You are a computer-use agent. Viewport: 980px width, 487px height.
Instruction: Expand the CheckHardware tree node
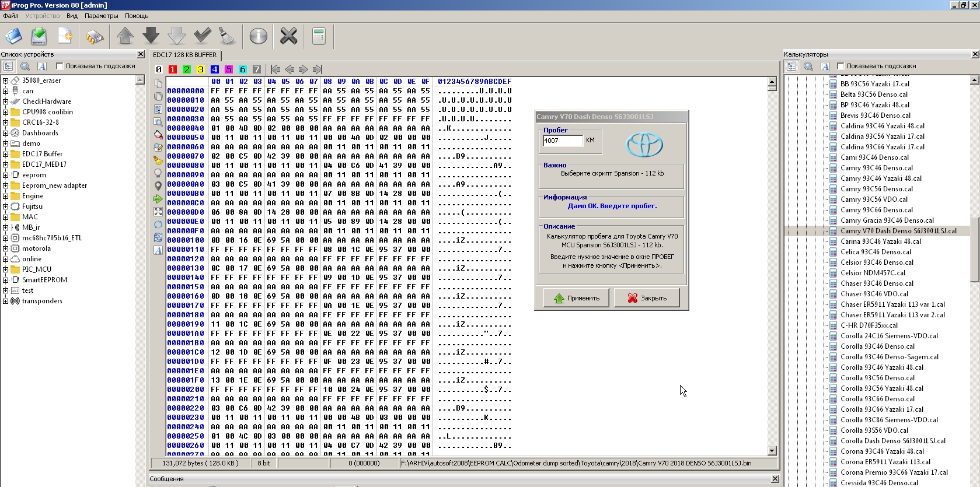click(x=6, y=101)
